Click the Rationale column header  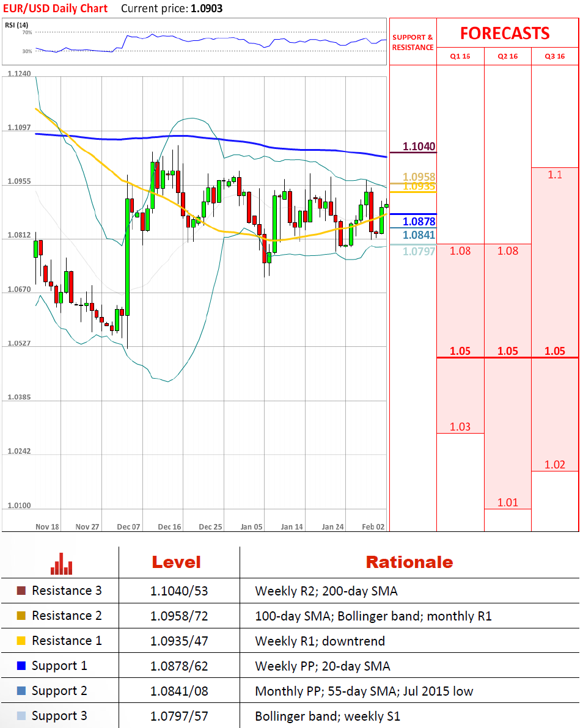point(409,562)
